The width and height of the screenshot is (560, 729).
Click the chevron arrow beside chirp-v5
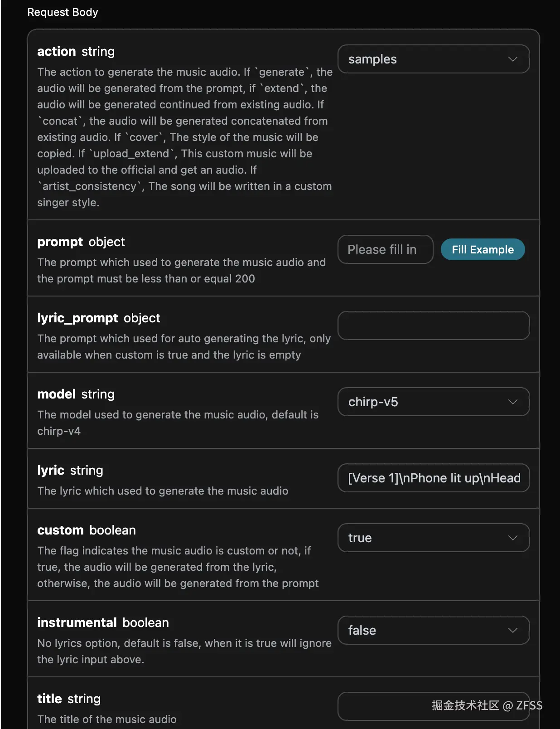pos(512,402)
